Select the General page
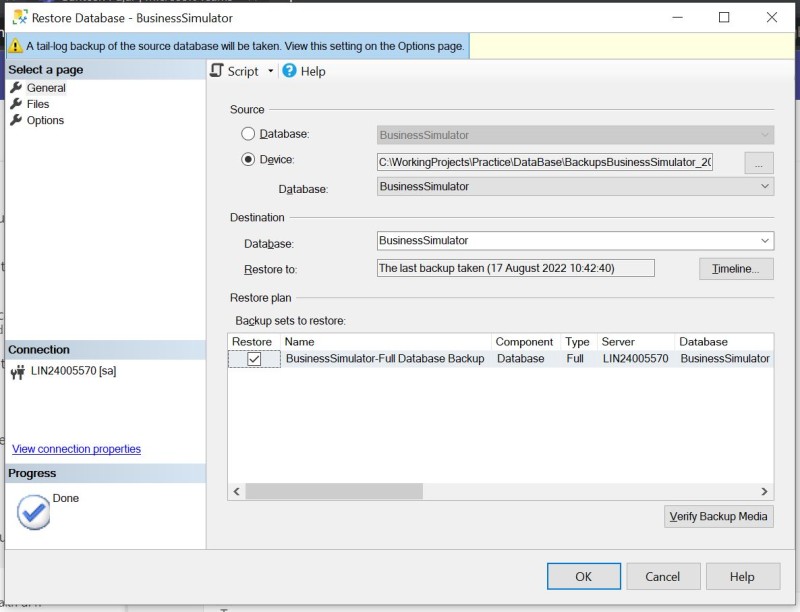800x612 pixels. pos(46,88)
